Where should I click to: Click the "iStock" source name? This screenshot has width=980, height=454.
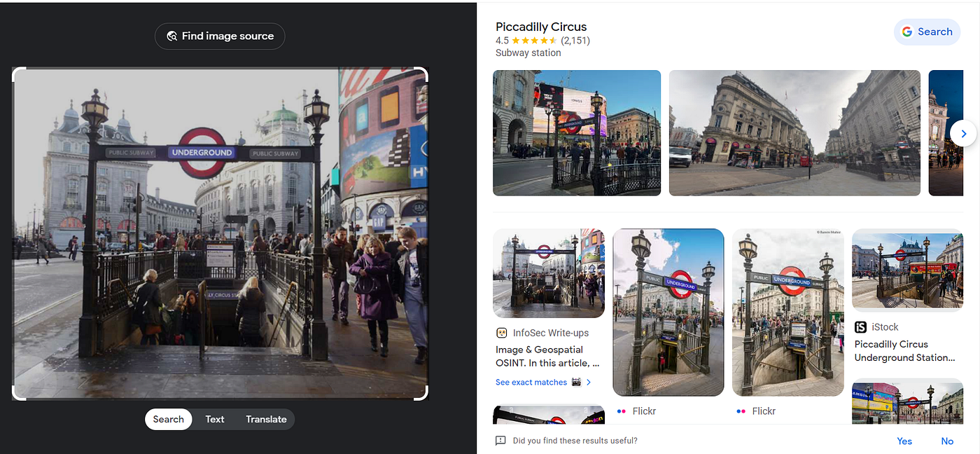885,327
